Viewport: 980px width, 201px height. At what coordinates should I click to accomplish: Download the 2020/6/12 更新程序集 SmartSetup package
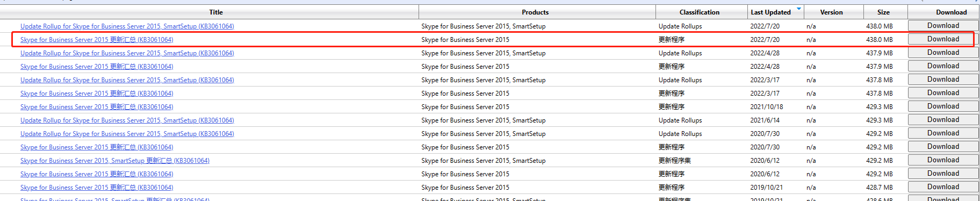coord(943,160)
